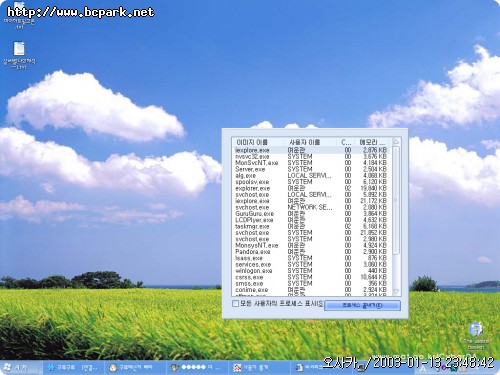Image resolution: width=500 pixels, height=375 pixels.
Task: Select the services.exe process row
Action: coord(312,264)
